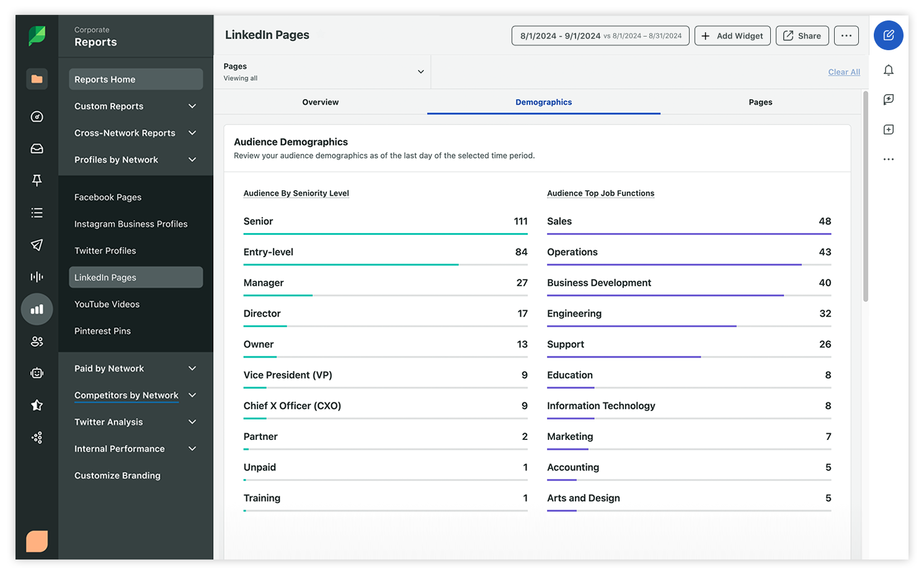Open the blue Compose pencil icon
The image size is (924, 575).
(x=888, y=35)
